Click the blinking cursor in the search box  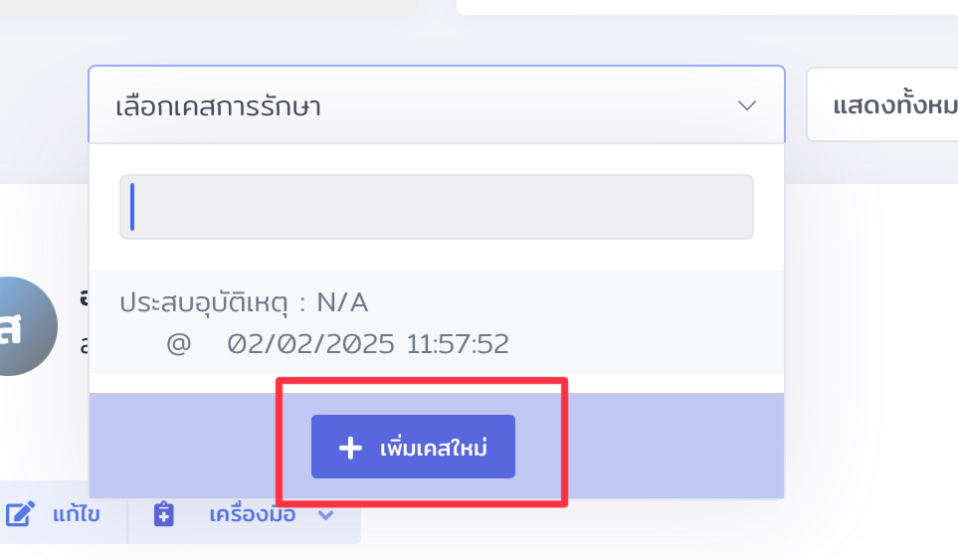132,207
